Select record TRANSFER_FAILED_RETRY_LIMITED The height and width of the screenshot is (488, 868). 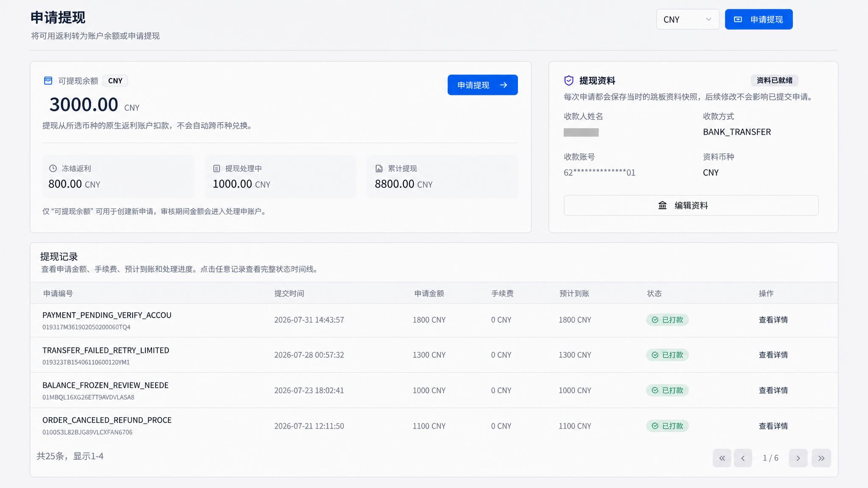pyautogui.click(x=106, y=350)
